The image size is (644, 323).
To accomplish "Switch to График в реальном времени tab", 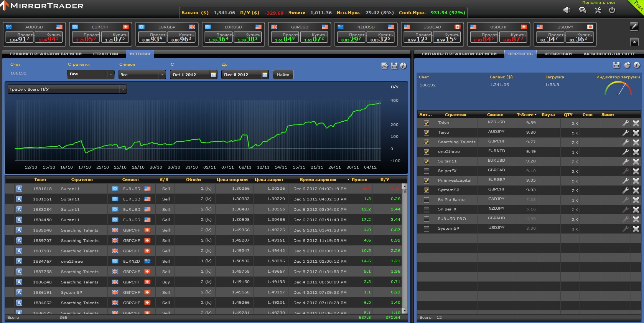I will [46, 54].
